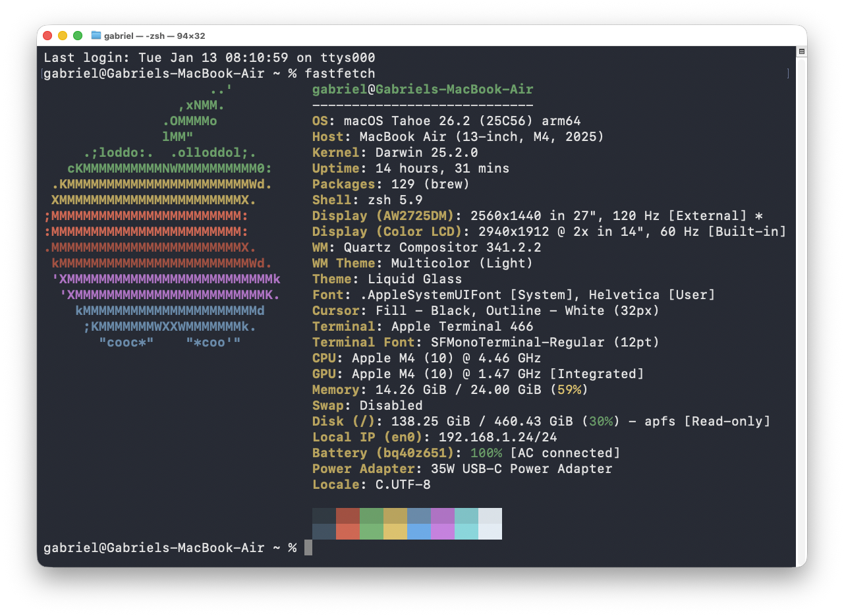Viewport: 844px width, 616px height.
Task: Click the dim magenta color swatch
Action: pos(443,516)
